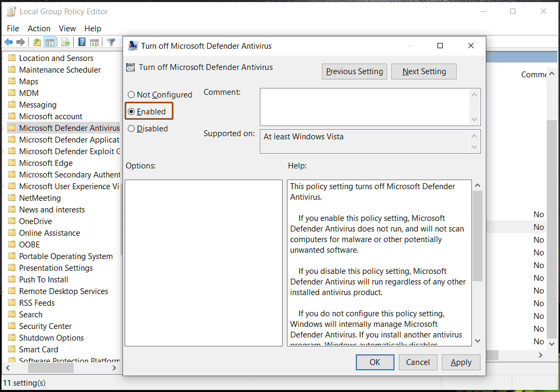This screenshot has width=560, height=392.
Task: Click the dialog title bar policy icon
Action: (x=133, y=46)
